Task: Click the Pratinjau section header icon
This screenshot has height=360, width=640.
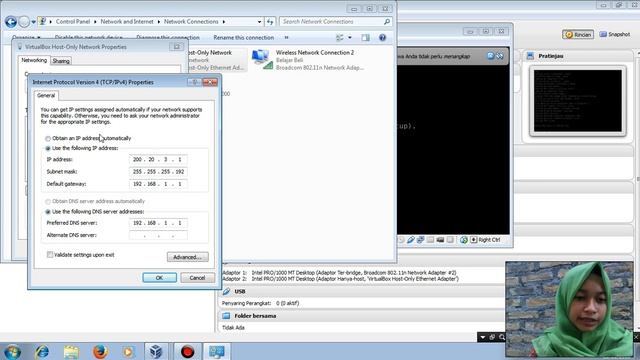Action: click(530, 56)
